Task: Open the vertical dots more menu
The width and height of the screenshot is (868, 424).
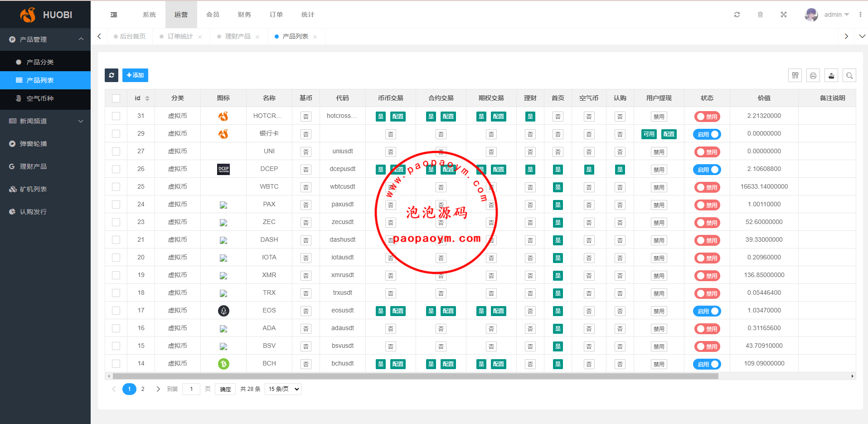Action: [x=860, y=15]
